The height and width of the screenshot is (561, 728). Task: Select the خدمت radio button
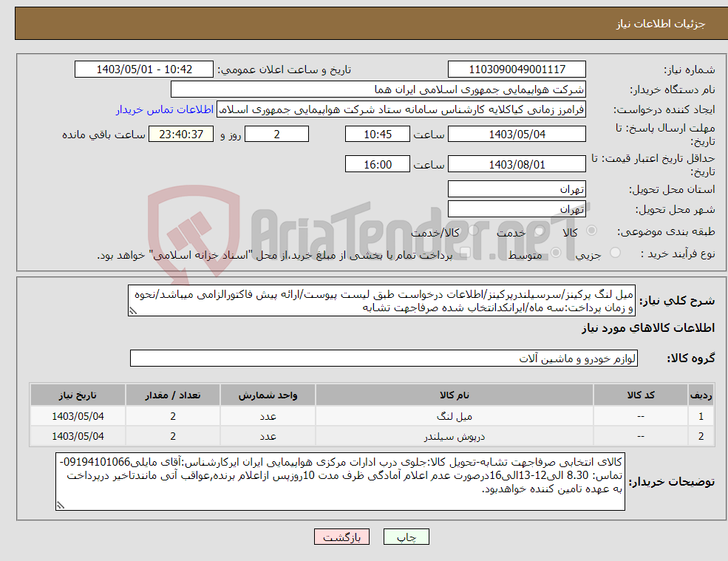539,231
